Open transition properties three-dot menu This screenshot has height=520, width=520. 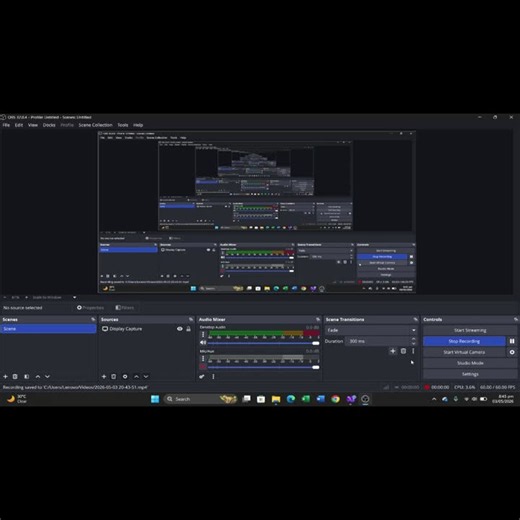tap(413, 351)
